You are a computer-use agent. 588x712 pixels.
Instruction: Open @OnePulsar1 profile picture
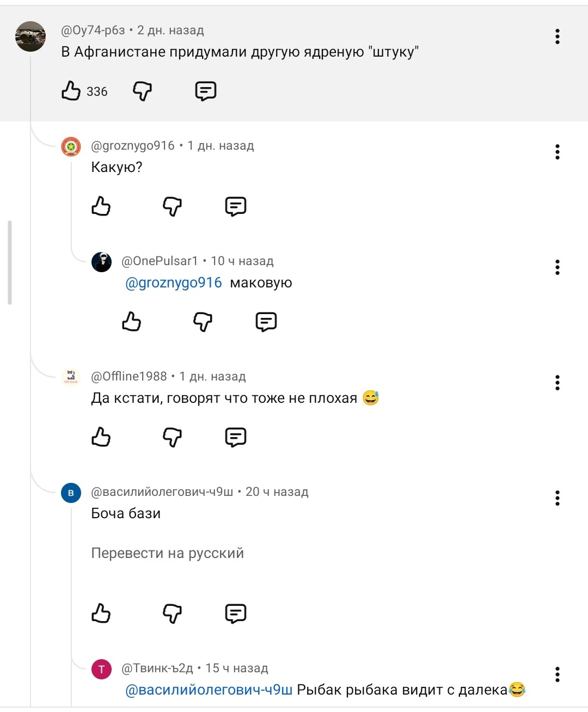pyautogui.click(x=102, y=262)
